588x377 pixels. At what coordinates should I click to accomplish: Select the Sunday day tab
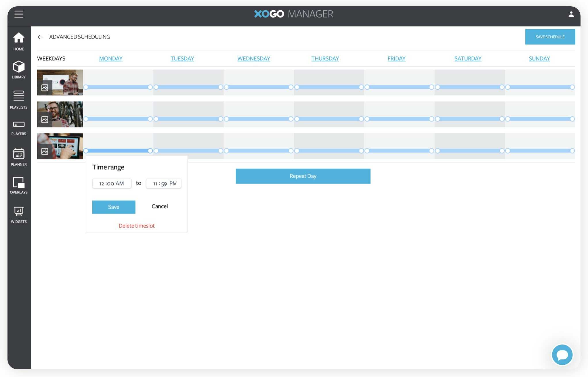point(539,59)
